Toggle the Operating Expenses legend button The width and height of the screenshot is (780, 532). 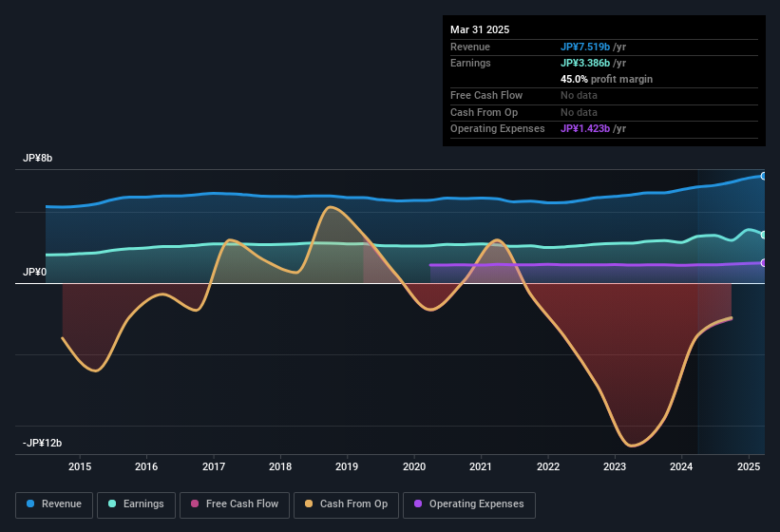pos(469,504)
